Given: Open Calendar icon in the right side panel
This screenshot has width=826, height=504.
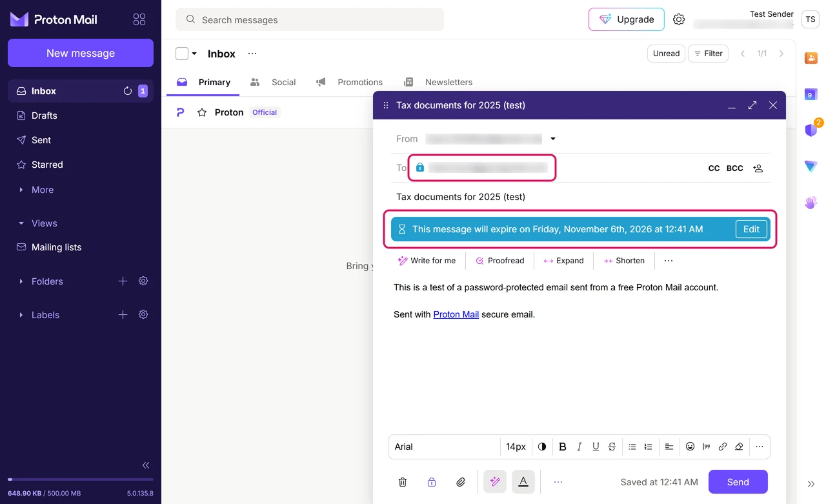Looking at the screenshot, I should pyautogui.click(x=811, y=94).
